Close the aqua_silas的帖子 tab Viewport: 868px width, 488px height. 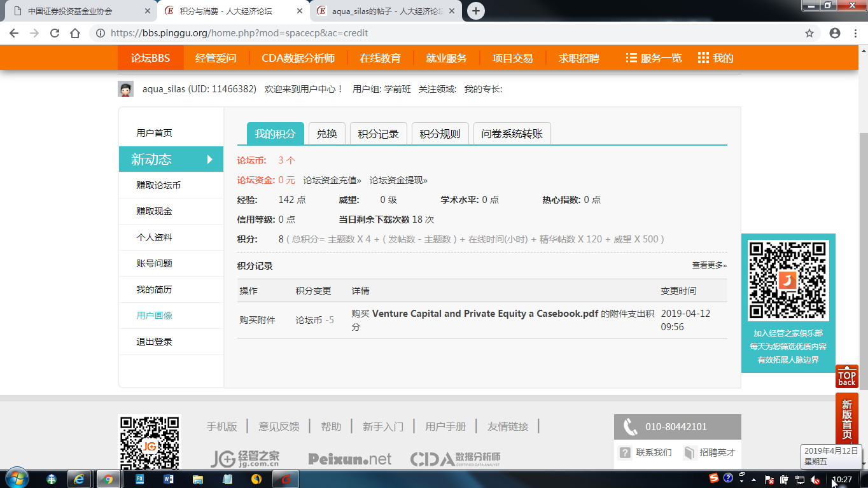(x=451, y=11)
